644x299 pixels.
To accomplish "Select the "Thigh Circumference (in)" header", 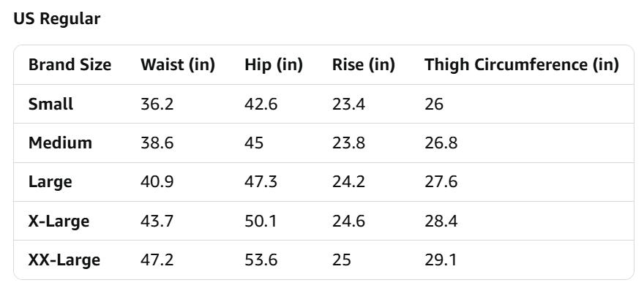I will pos(521,64).
